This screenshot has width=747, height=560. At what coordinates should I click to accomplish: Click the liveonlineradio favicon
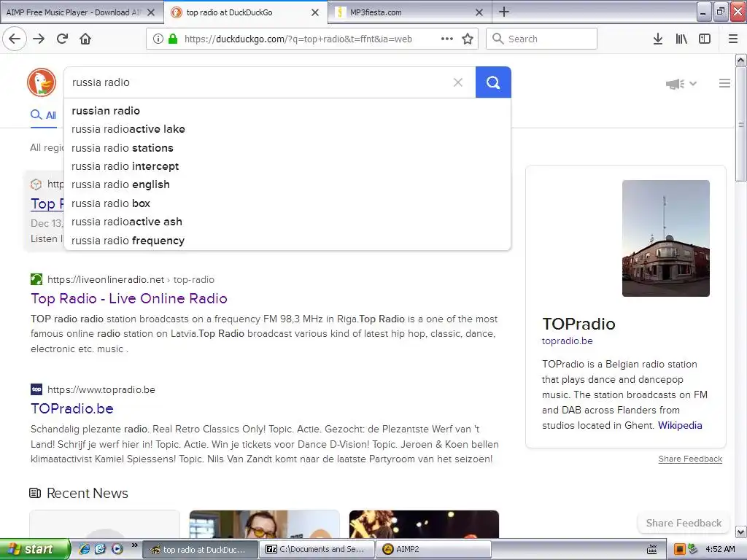pyautogui.click(x=36, y=279)
